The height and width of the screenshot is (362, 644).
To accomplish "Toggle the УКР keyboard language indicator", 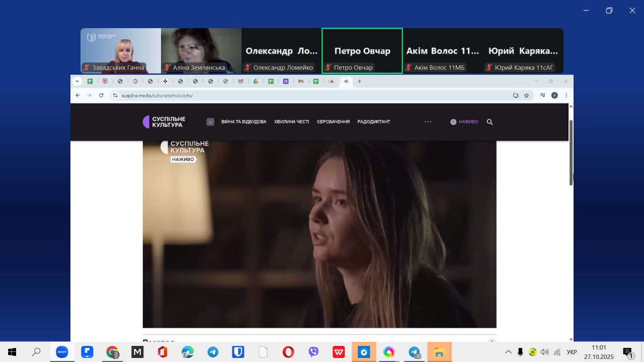I will (x=572, y=352).
